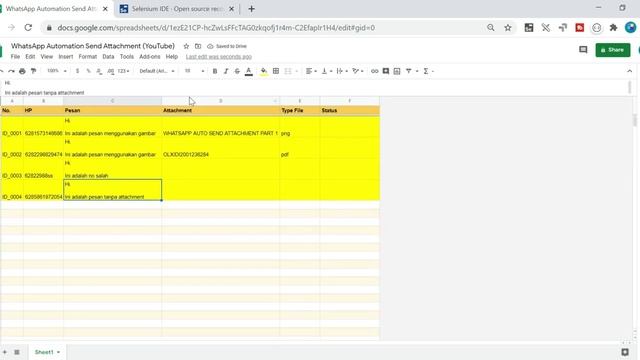Select the Sheet1 tab
Viewport: 640px width, 360px height.
47,352
